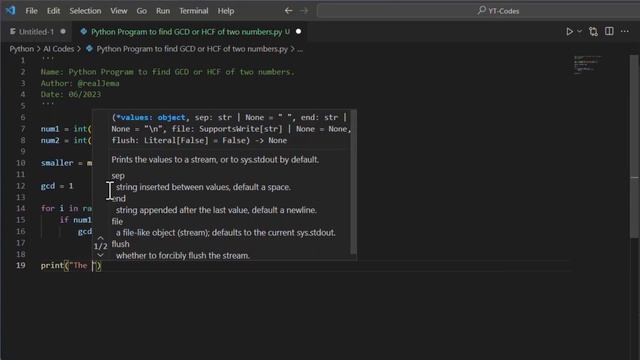Viewport: 640px width, 360px height.
Task: Open the Terminal menu
Action: (x=194, y=11)
